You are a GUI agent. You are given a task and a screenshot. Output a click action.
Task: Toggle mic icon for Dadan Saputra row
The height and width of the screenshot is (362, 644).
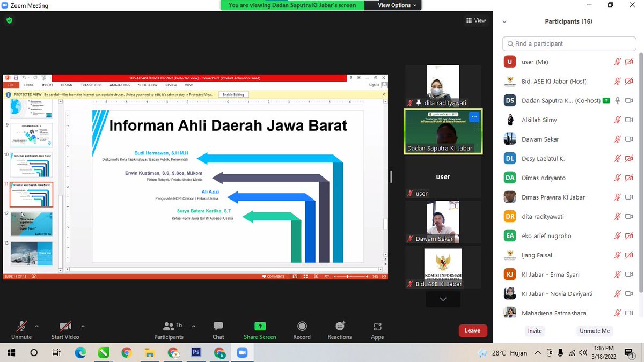617,101
